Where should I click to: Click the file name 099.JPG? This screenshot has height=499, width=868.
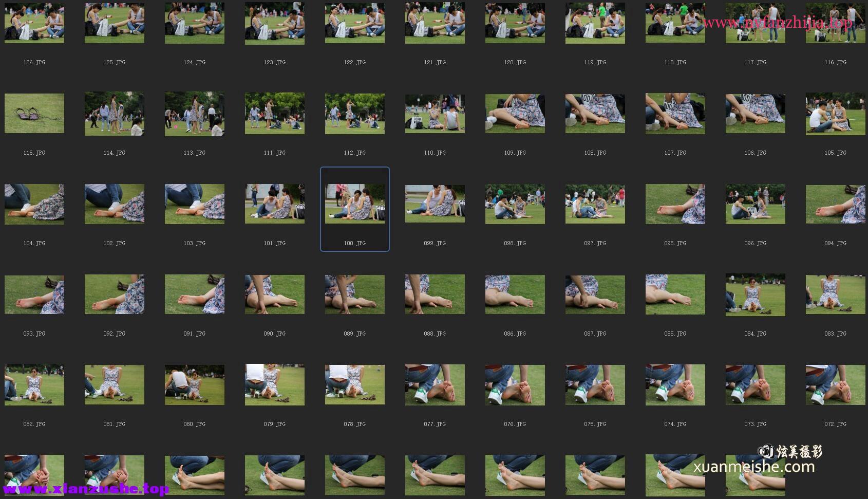[x=435, y=243]
